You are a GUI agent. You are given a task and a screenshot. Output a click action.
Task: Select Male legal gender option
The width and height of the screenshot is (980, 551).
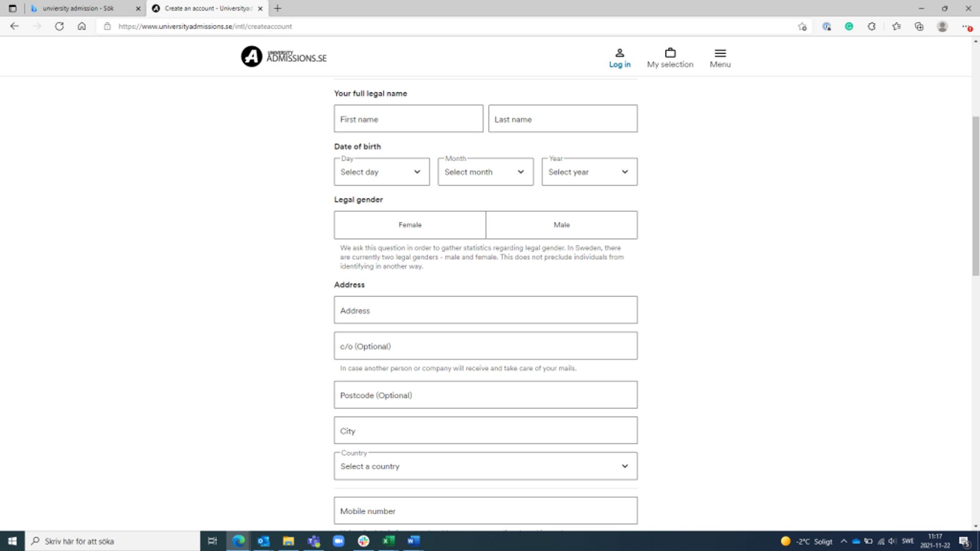point(561,224)
